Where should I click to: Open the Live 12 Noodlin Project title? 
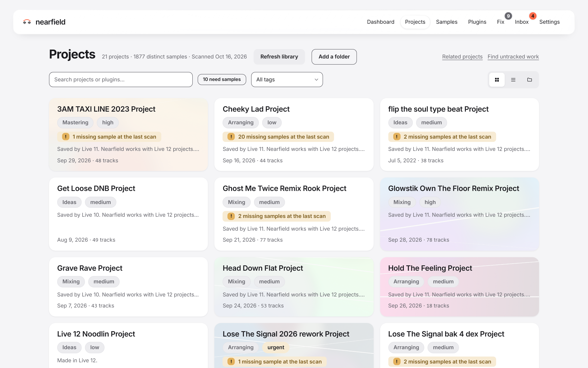click(96, 334)
